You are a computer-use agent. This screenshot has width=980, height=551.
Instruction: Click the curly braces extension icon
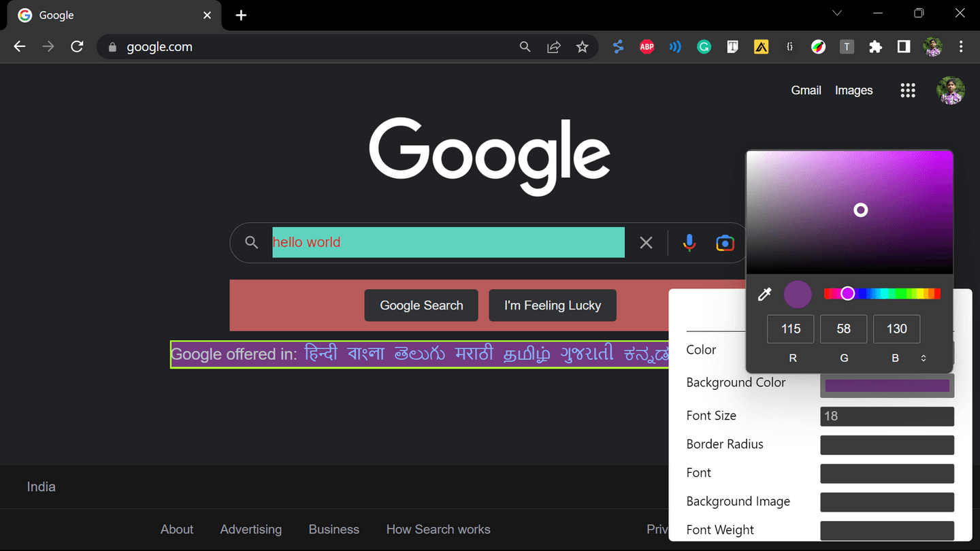pyautogui.click(x=789, y=47)
